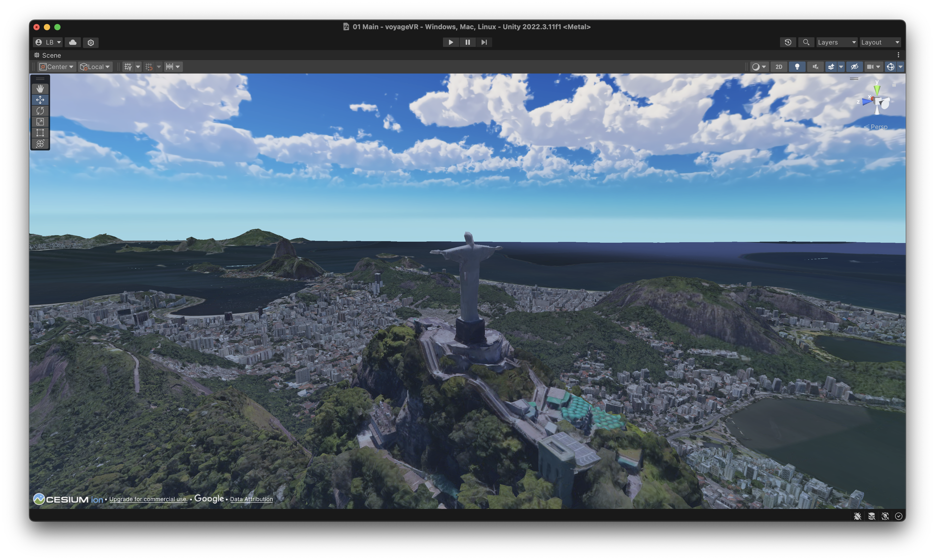Select the Rotate tool

pyautogui.click(x=40, y=111)
